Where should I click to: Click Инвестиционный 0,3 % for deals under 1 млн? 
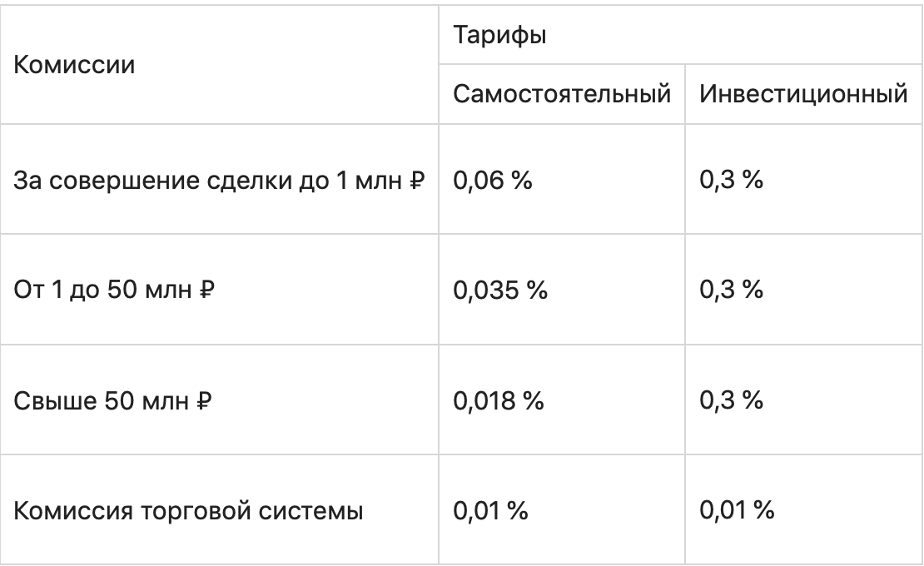point(732,180)
